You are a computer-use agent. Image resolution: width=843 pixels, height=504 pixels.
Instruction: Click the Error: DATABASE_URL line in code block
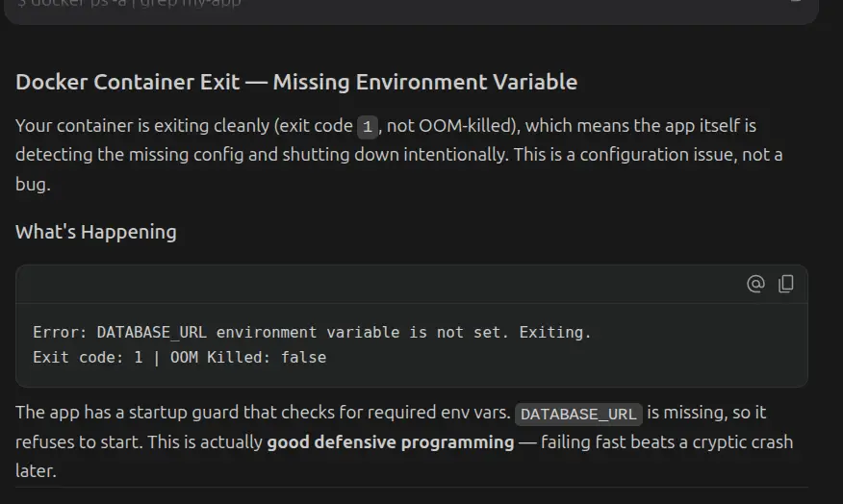pos(312,332)
